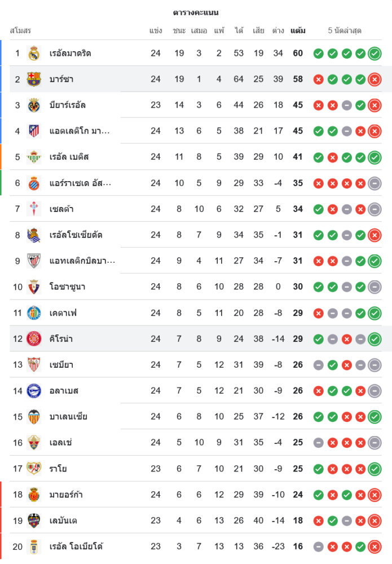Click the Valencia club crest
Viewport: 392px width, 564px height.
(34, 417)
